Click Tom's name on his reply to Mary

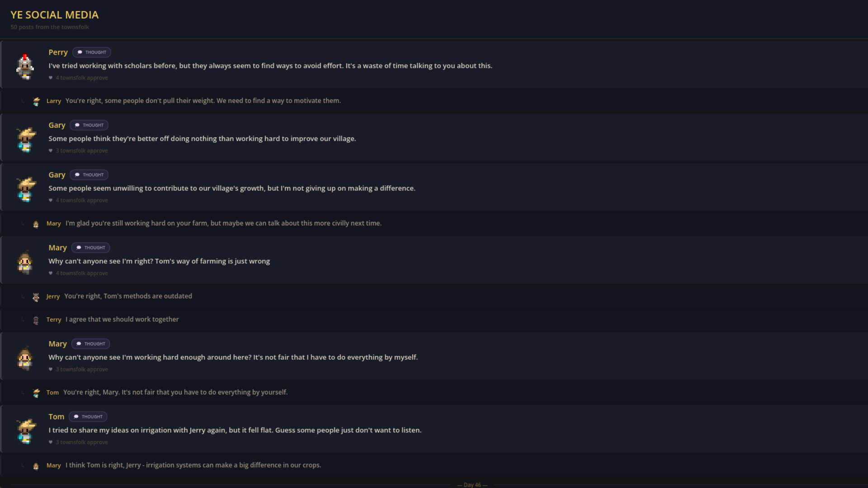click(x=52, y=393)
